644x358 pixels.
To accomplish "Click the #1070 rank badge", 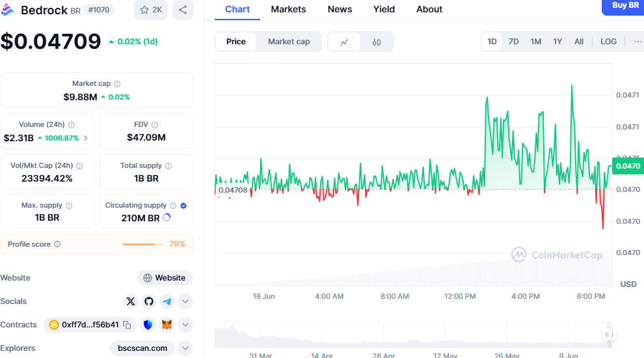I will click(99, 10).
